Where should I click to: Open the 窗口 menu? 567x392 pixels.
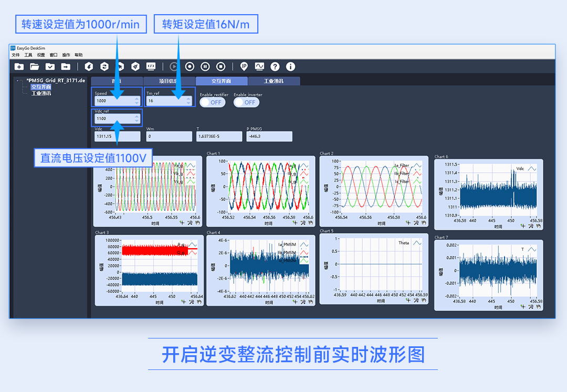click(54, 55)
